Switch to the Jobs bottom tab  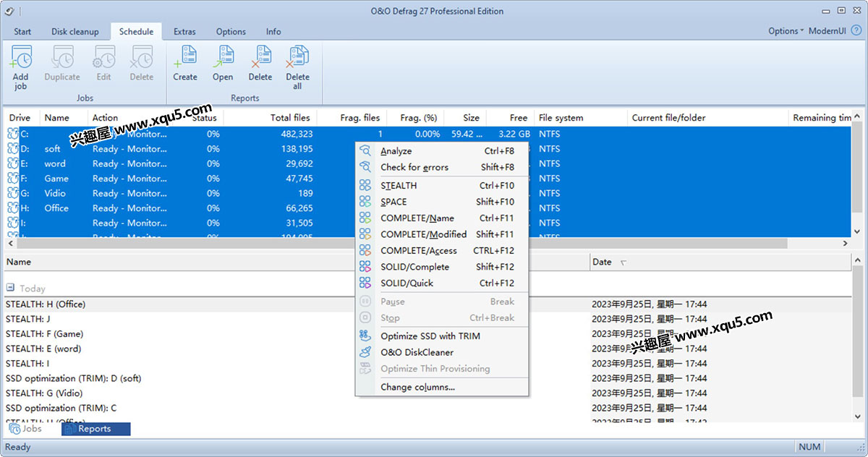pyautogui.click(x=25, y=429)
